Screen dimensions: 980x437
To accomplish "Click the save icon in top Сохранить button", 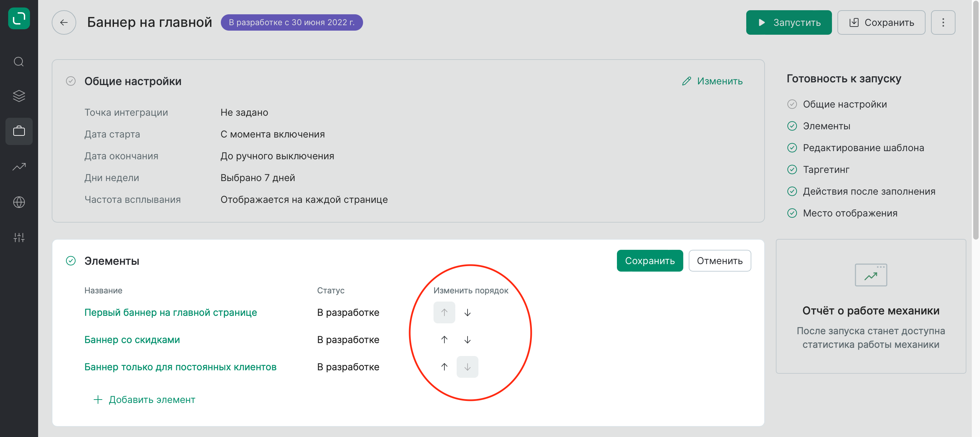I will pos(854,22).
